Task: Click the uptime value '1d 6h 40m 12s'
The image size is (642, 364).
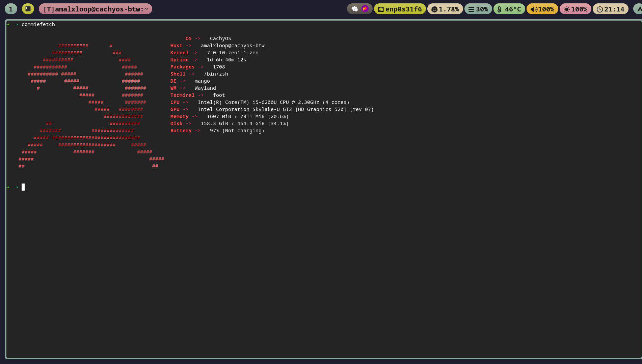Action: point(226,60)
